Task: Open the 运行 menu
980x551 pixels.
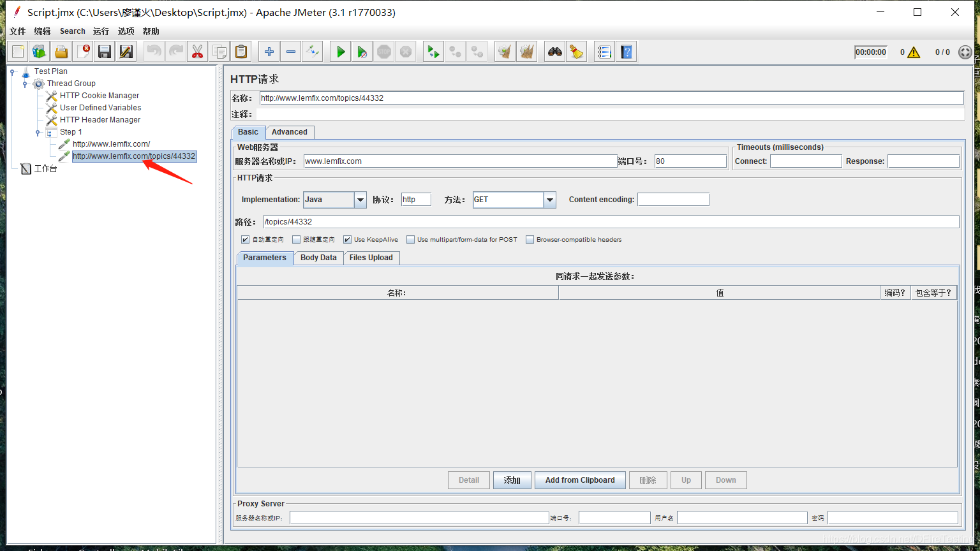Action: 101,31
